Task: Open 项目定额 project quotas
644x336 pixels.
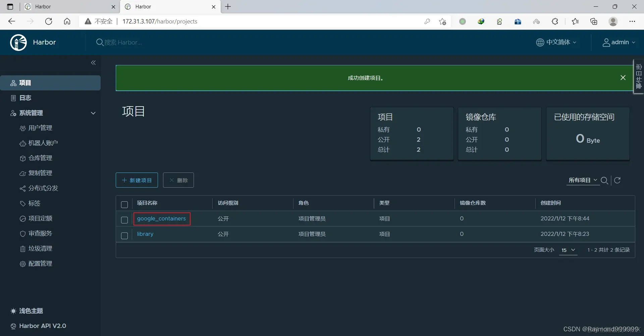Action: point(40,218)
